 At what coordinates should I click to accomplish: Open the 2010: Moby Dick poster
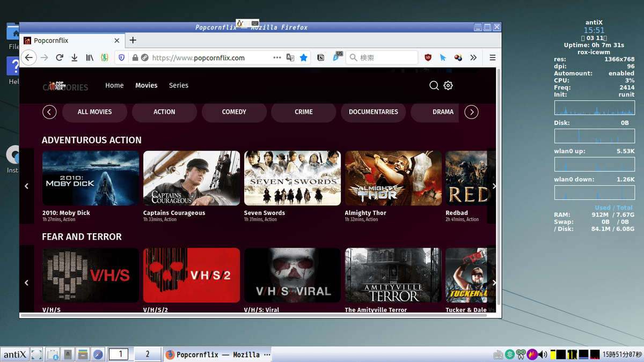pos(91,178)
